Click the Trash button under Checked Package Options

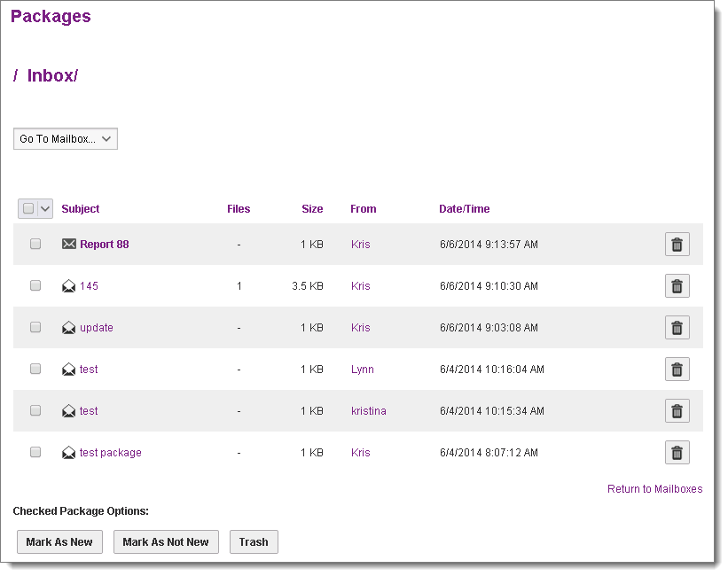pos(254,541)
